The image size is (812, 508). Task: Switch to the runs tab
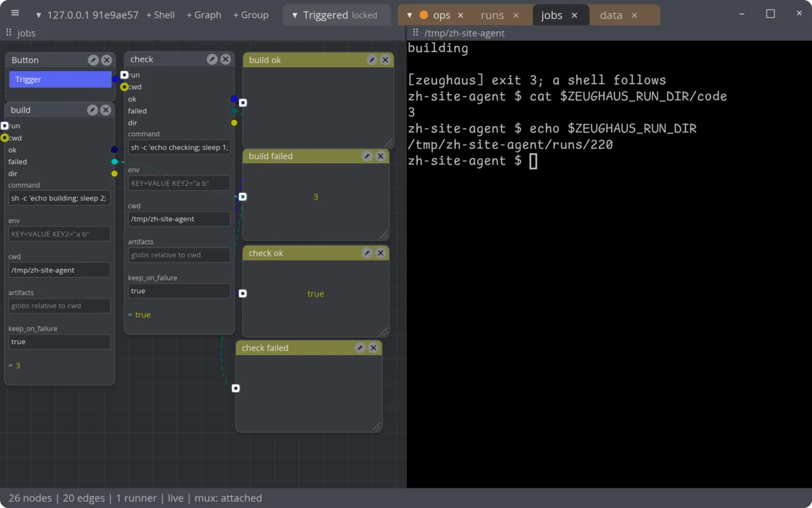[x=492, y=15]
